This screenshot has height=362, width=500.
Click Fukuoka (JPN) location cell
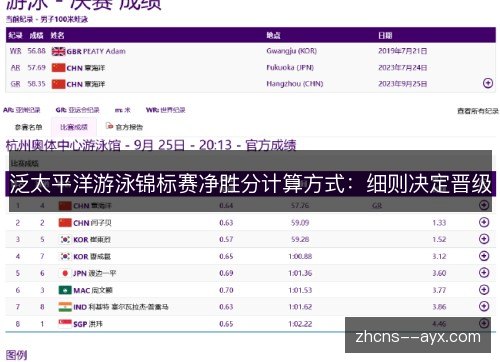tap(290, 67)
